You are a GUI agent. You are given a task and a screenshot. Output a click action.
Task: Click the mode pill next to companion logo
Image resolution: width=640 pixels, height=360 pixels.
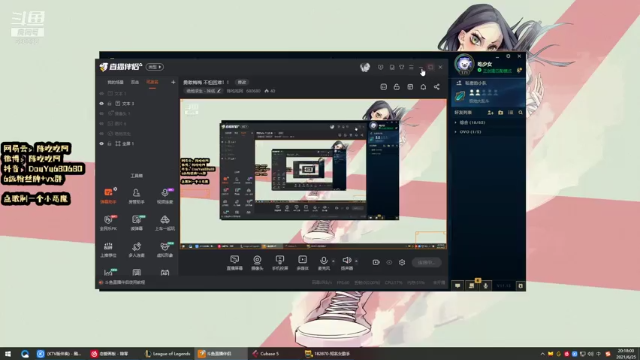(x=155, y=67)
